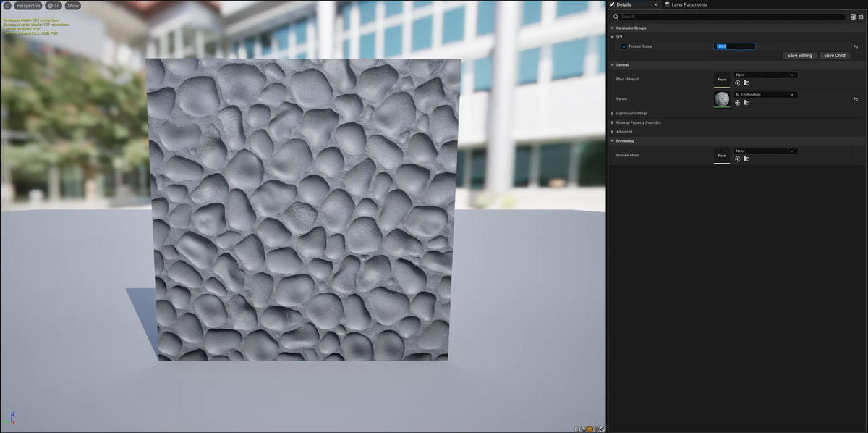This screenshot has height=433, width=868.
Task: Click the Texture Rotate value field
Action: pos(734,46)
